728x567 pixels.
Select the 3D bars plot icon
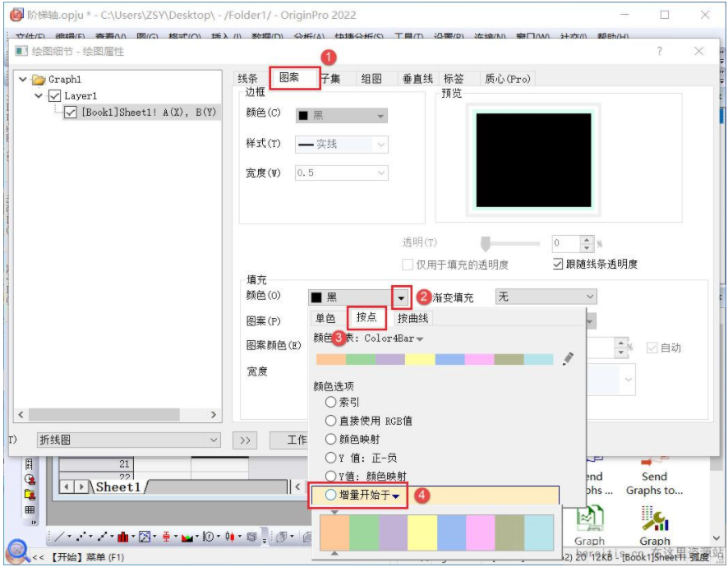[x=281, y=537]
